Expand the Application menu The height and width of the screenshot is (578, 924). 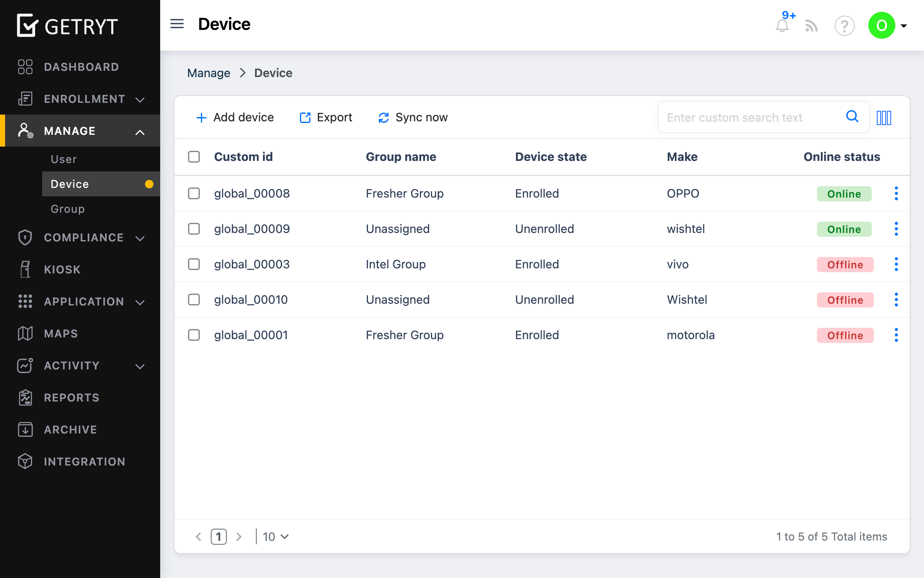point(80,301)
